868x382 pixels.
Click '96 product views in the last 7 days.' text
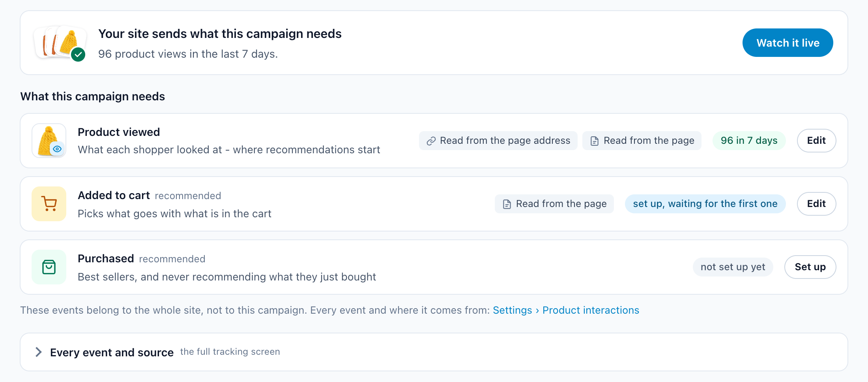pos(188,54)
